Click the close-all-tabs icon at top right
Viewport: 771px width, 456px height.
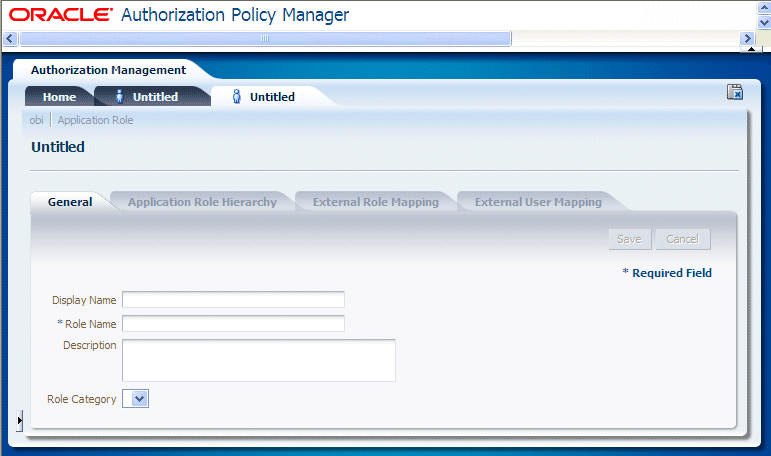click(735, 92)
